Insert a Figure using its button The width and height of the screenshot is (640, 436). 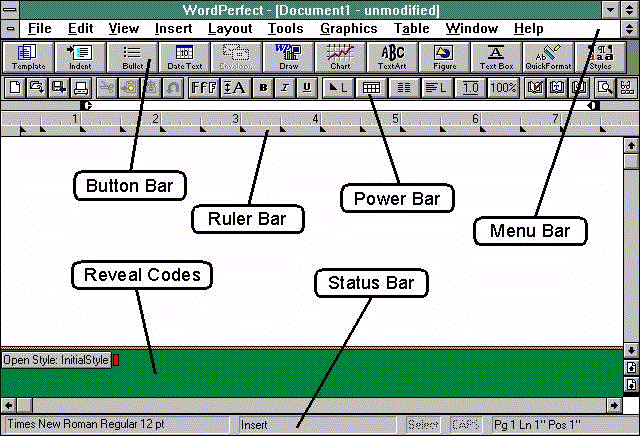coord(444,57)
